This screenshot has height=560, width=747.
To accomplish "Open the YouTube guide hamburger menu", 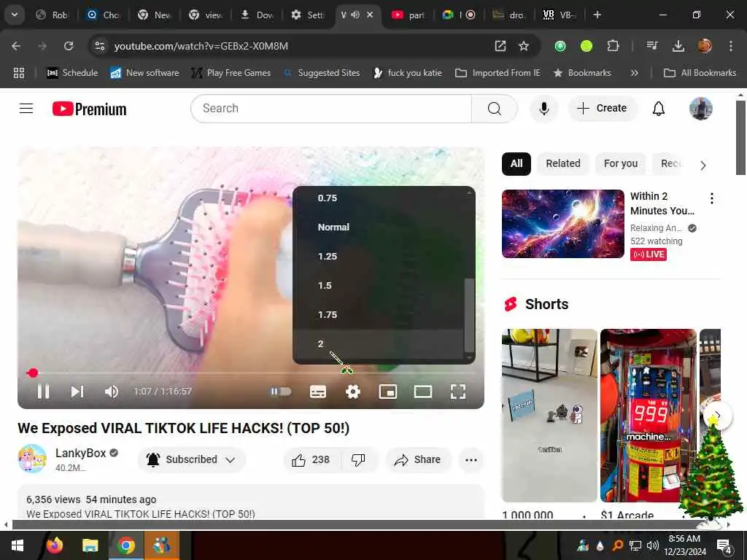I will [x=26, y=109].
